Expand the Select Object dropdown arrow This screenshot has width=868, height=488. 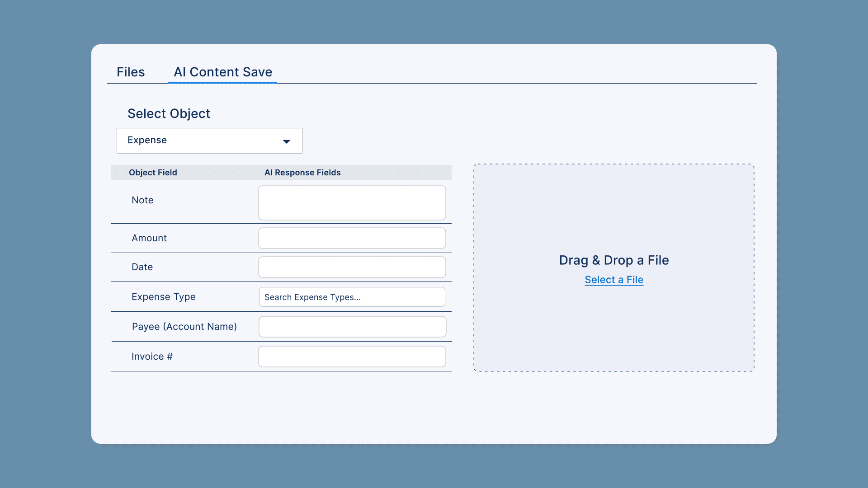286,141
